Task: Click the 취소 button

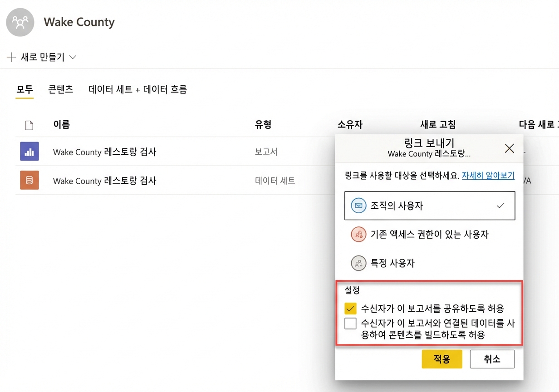Action: coord(492,359)
